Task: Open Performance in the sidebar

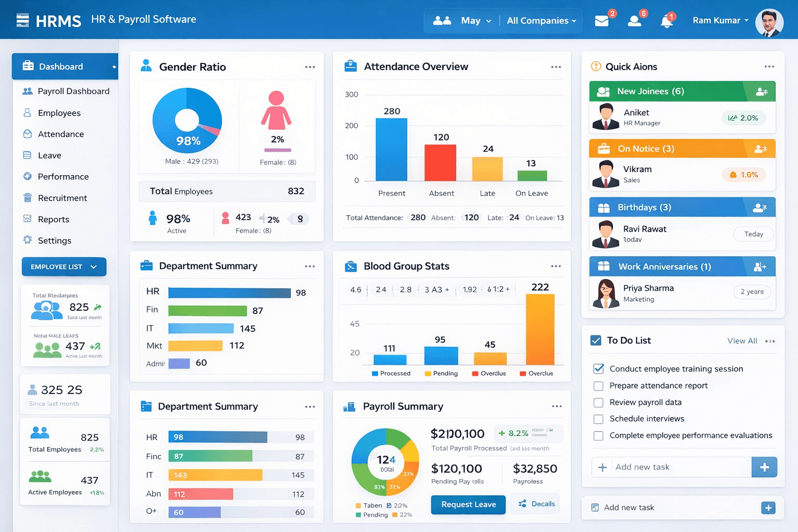Action: (56, 177)
